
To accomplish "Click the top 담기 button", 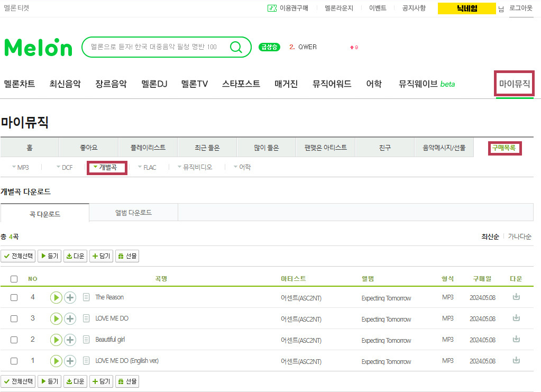I will pyautogui.click(x=101, y=256).
